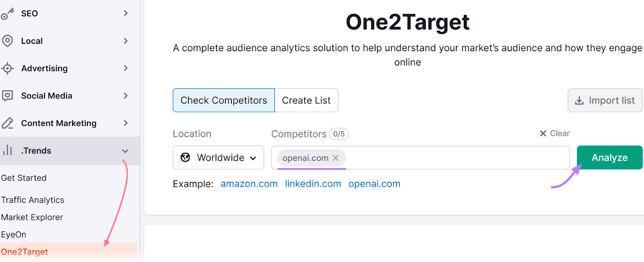Open Social Media via its chat icon
This screenshot has width=644, height=262.
point(7,96)
